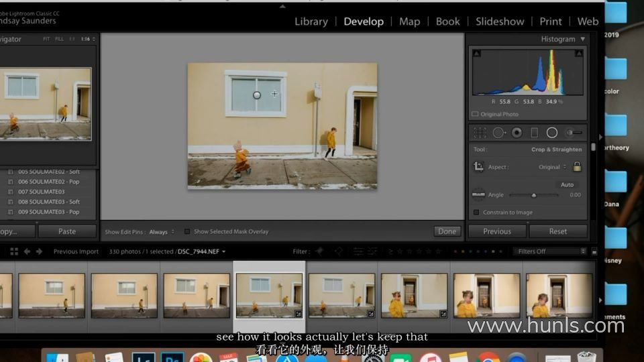Open Photos app in the Dock

pyautogui.click(x=201, y=358)
